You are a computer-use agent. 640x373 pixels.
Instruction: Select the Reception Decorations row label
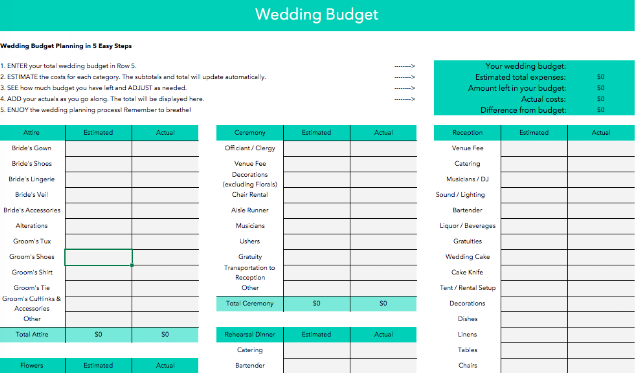pyautogui.click(x=467, y=303)
